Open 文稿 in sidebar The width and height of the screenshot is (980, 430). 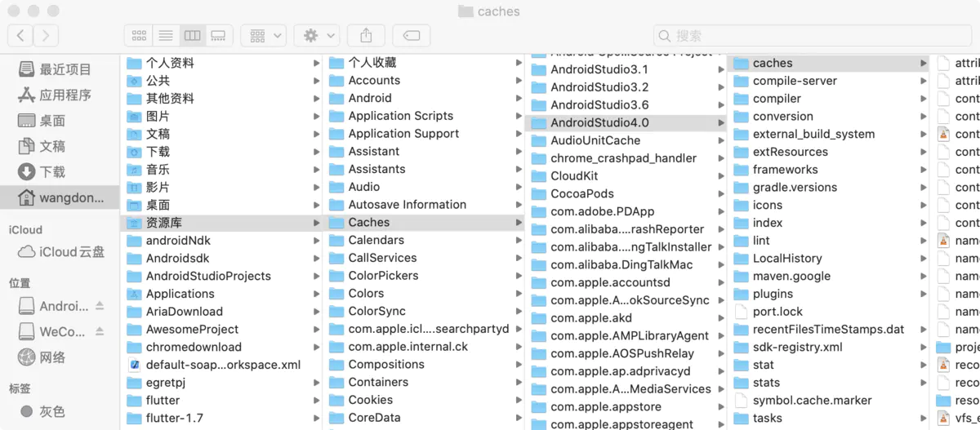(59, 146)
